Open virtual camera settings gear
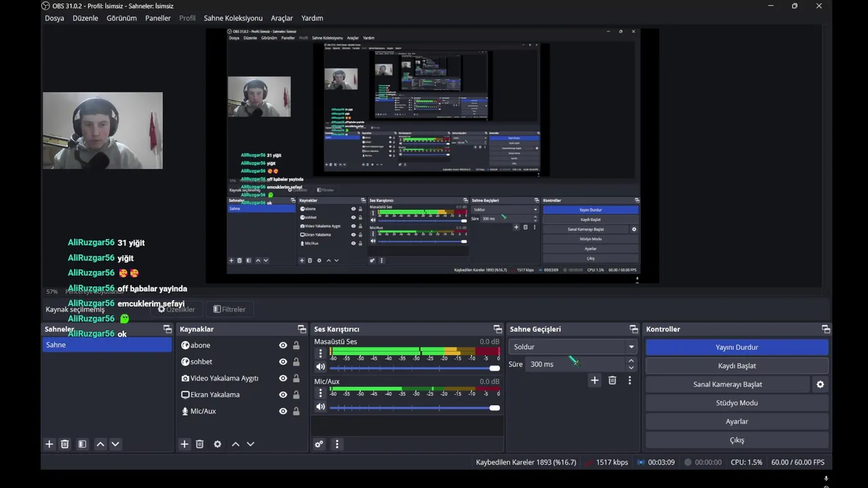This screenshot has height=488, width=868. (x=820, y=384)
